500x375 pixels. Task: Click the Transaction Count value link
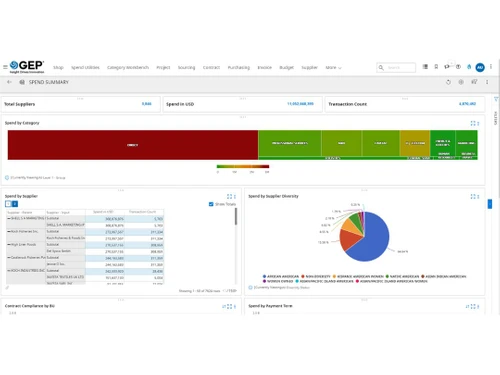pos(467,104)
